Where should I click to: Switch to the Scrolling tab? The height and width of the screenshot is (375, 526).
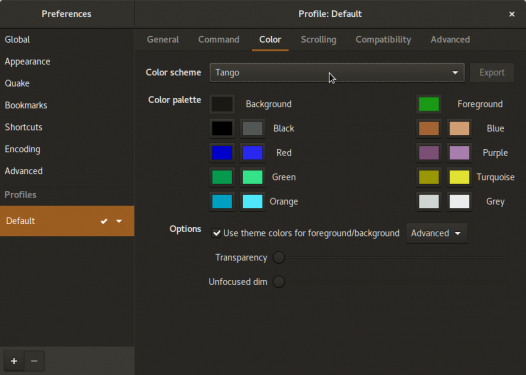coord(318,40)
